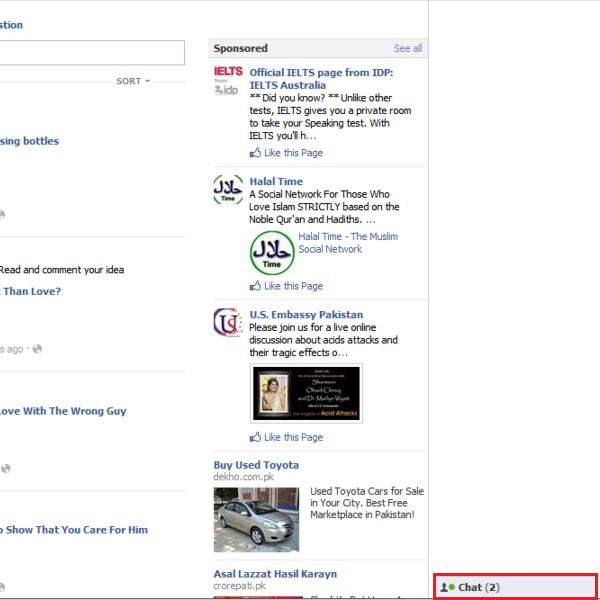Viewport: 600px width, 600px height.
Task: Click the large Halal Time logo image
Action: click(x=272, y=253)
